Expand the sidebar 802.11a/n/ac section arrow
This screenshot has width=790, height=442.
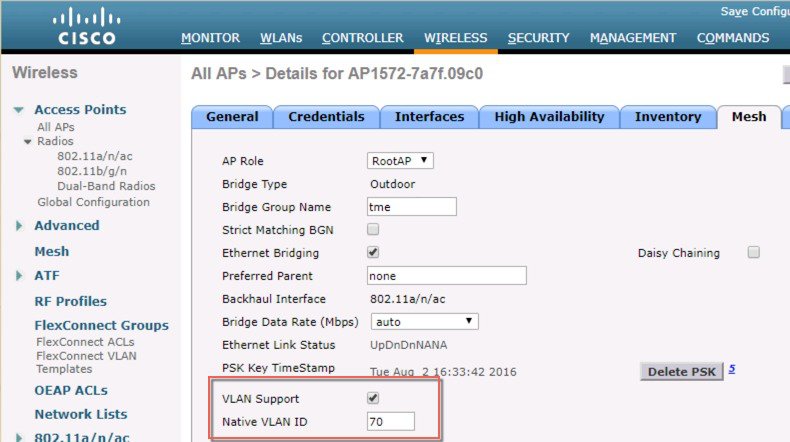[x=19, y=437]
